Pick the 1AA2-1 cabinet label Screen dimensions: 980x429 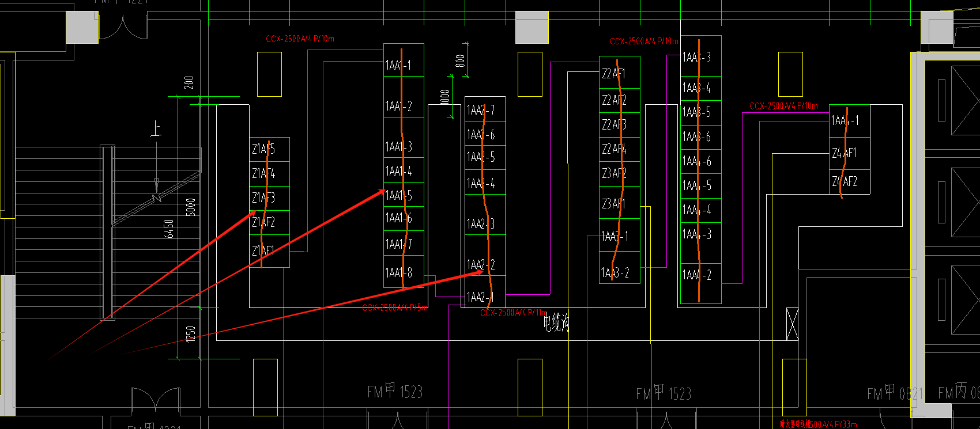480,298
